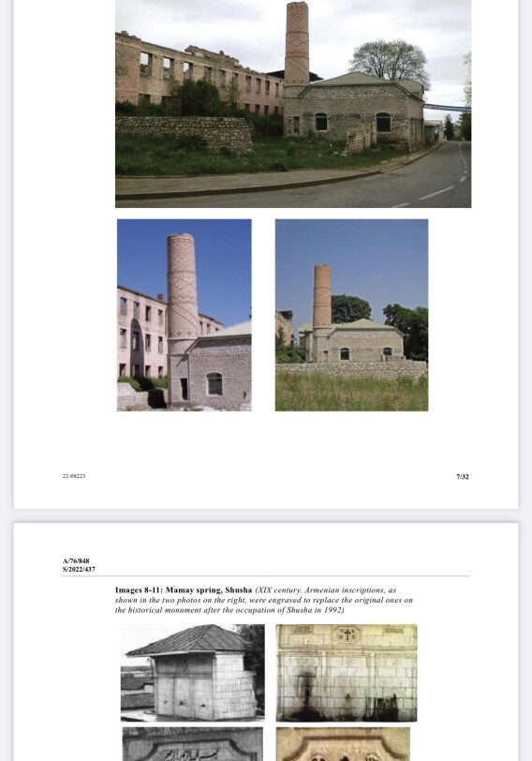Viewport: 532px width, 761px height.
Task: Open the color photo of spring wall with cross
Action: (347, 673)
